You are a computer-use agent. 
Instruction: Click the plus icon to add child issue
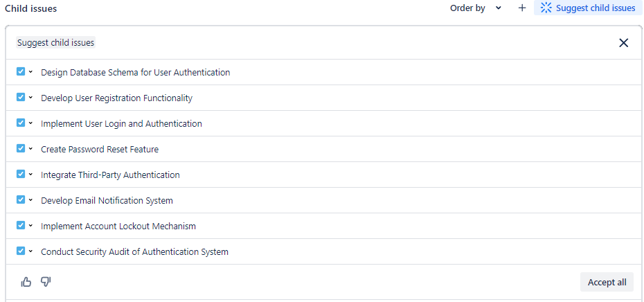[522, 8]
